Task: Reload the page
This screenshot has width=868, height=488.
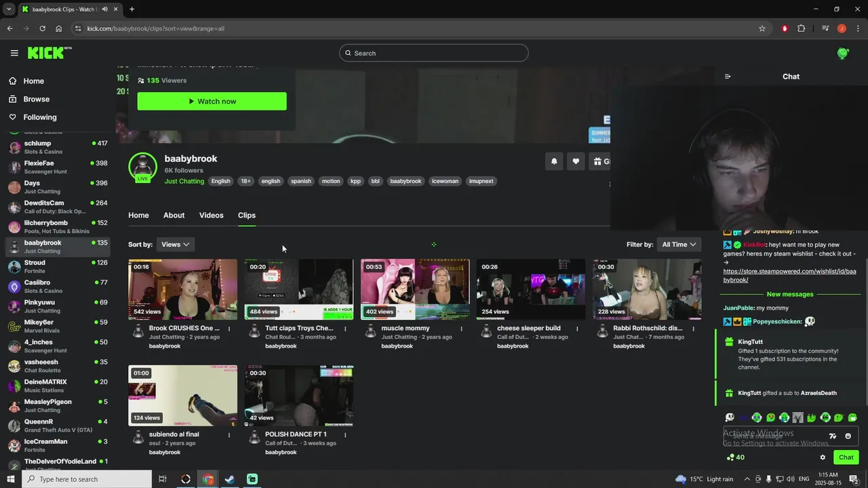Action: pos(42,28)
